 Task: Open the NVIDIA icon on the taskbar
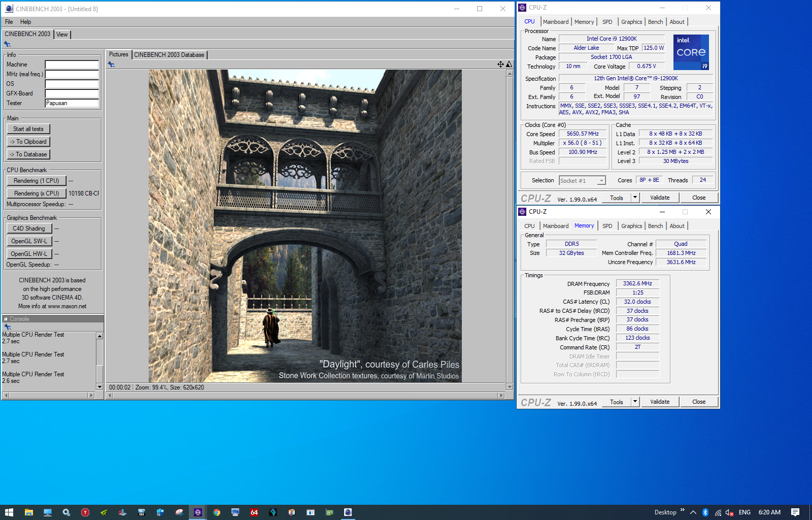pyautogui.click(x=104, y=512)
